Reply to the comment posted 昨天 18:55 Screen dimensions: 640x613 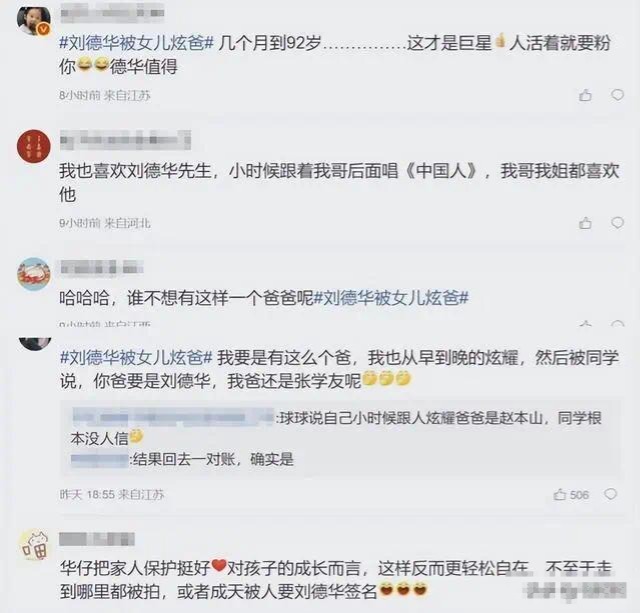610,494
